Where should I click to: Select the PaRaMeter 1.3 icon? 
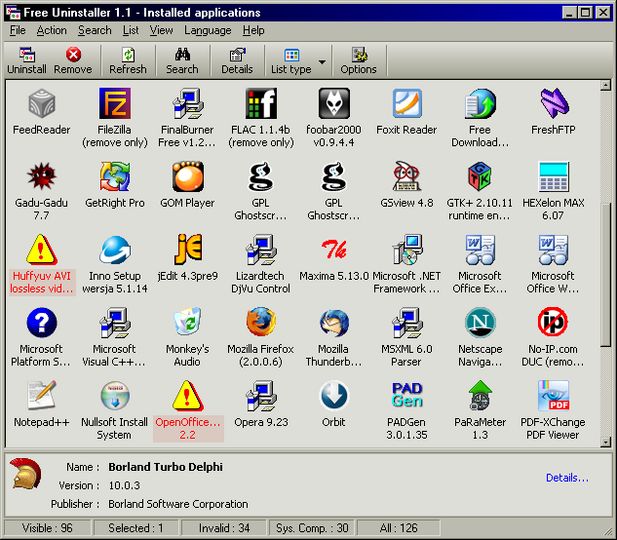point(480,396)
